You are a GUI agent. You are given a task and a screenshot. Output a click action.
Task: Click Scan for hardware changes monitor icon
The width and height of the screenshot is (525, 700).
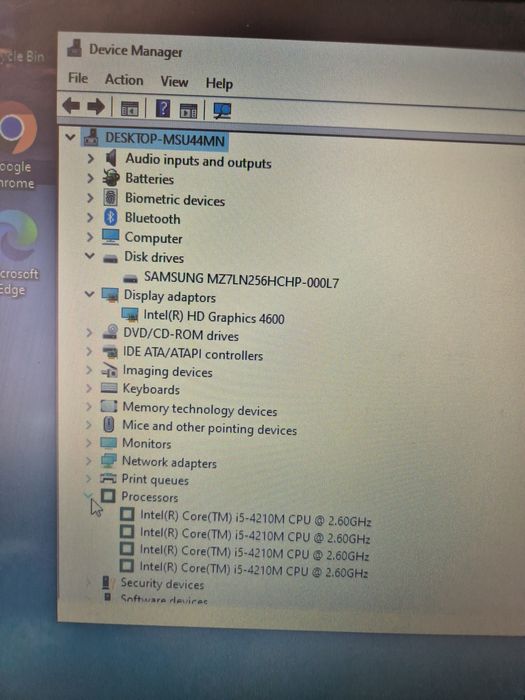pos(222,111)
